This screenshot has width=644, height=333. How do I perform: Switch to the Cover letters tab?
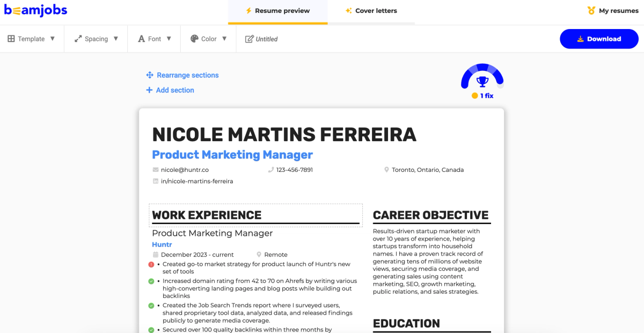(371, 11)
